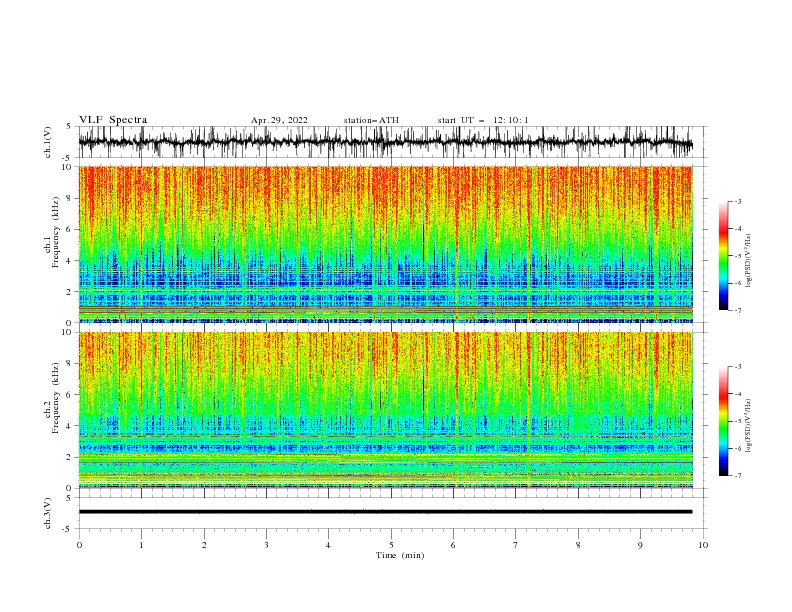Click the "-5" tick on ch.1 colorbar

click(x=737, y=256)
